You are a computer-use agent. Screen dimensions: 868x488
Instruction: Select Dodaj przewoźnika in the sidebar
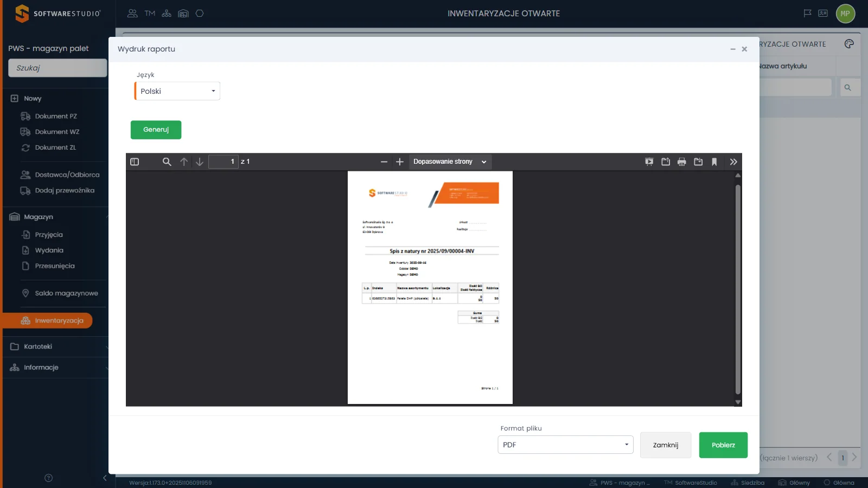point(58,190)
